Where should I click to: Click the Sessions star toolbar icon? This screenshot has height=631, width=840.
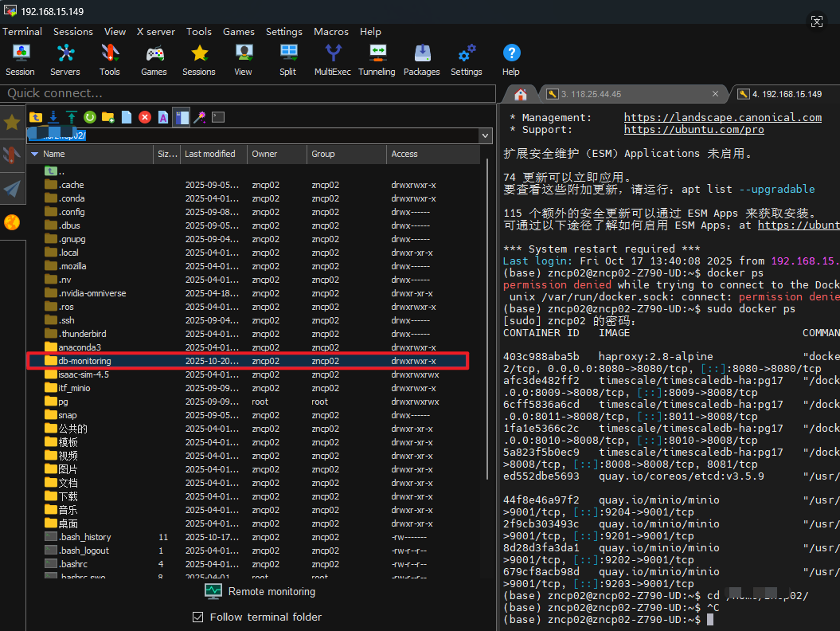tap(199, 60)
